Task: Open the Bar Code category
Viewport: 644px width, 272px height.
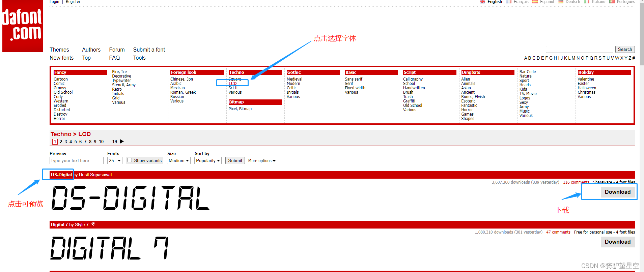Action: 527,71
